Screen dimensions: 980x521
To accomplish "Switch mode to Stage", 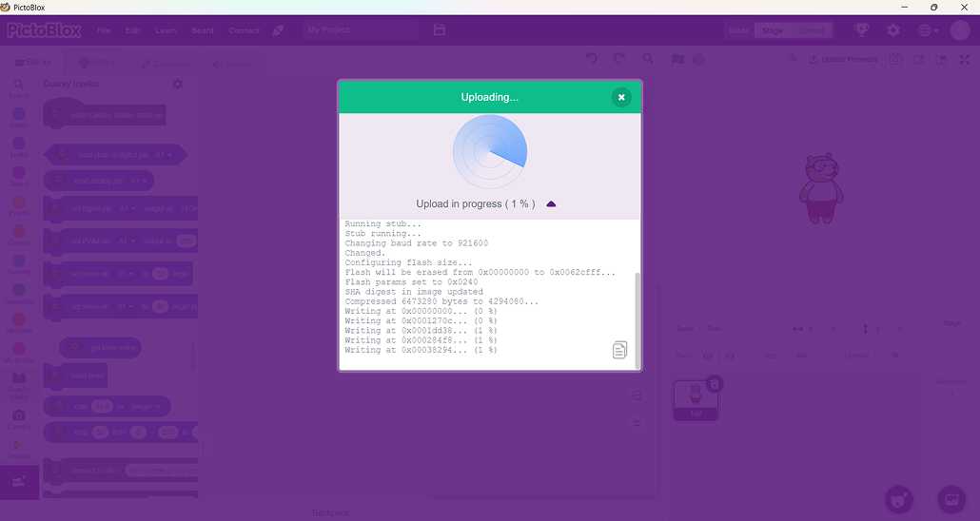I will [x=773, y=30].
